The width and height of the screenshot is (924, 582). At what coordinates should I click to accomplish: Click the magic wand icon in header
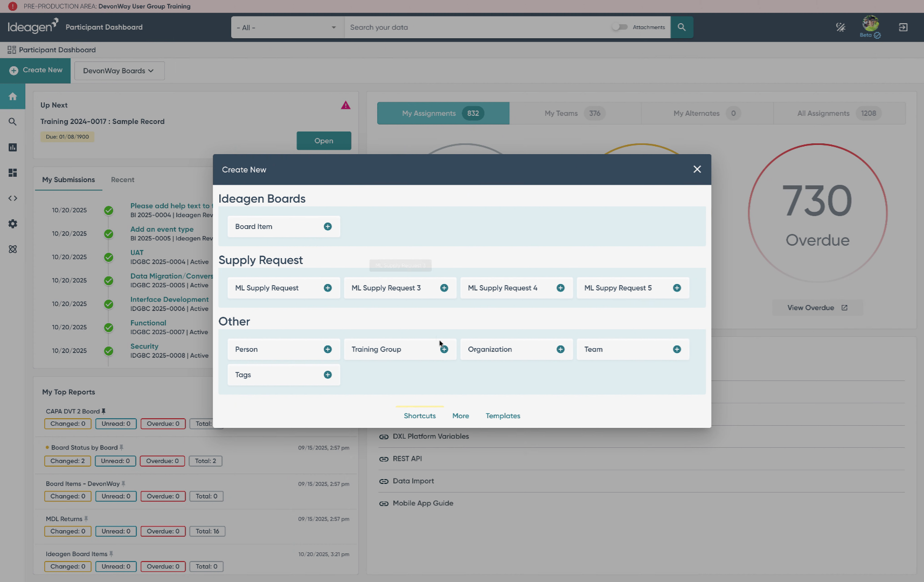pyautogui.click(x=840, y=27)
